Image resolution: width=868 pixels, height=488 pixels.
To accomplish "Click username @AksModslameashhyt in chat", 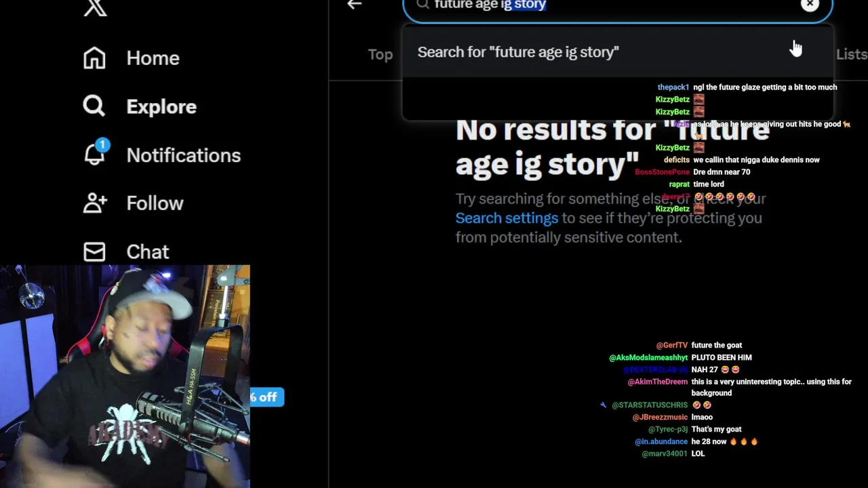I will coord(648,358).
